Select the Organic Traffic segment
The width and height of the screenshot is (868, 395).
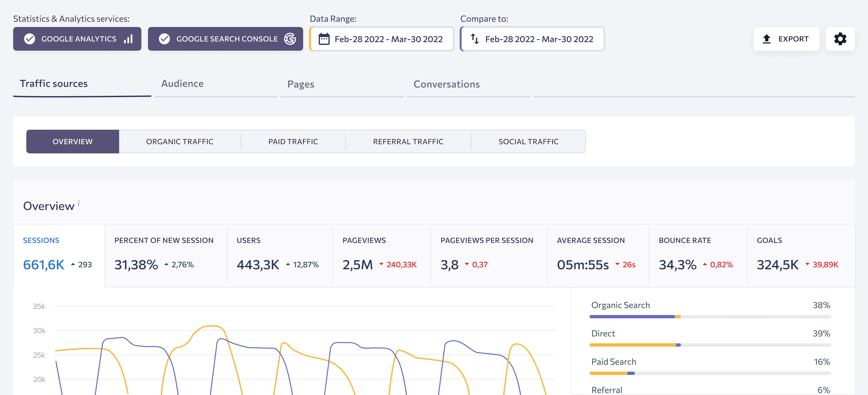point(180,141)
